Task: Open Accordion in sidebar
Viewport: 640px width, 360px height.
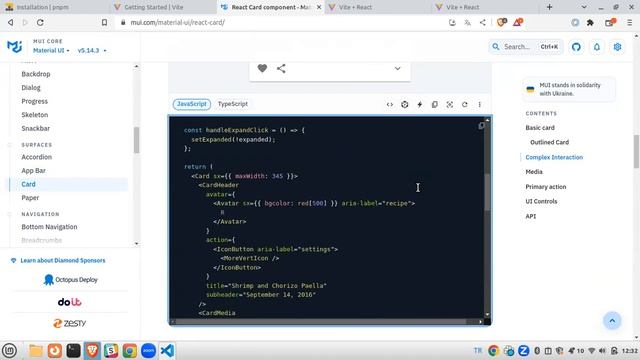Action: tap(37, 157)
